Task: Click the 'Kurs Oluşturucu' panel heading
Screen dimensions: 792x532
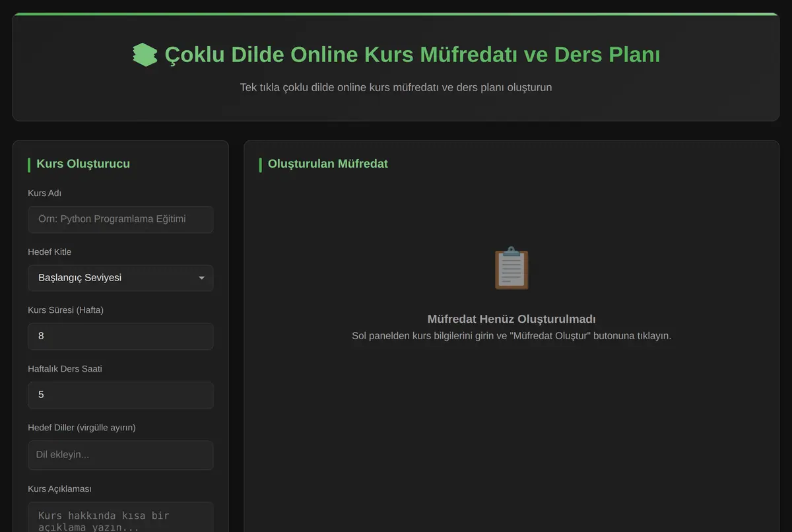Action: tap(83, 164)
